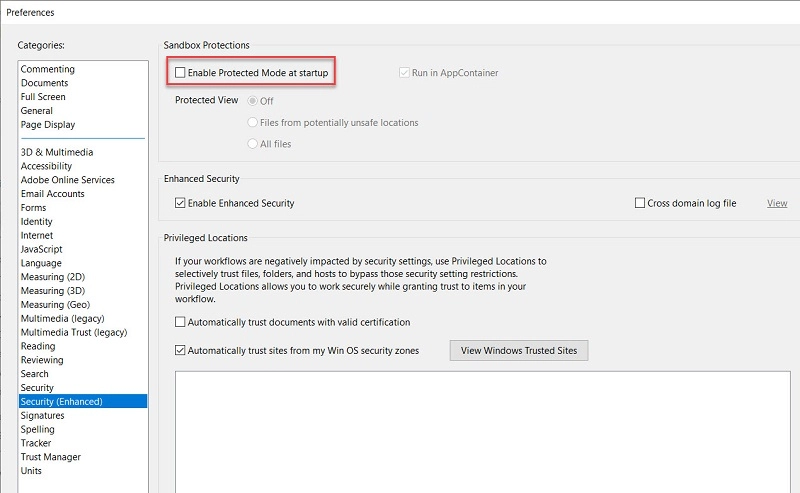Select Spelling category

pos(37,429)
